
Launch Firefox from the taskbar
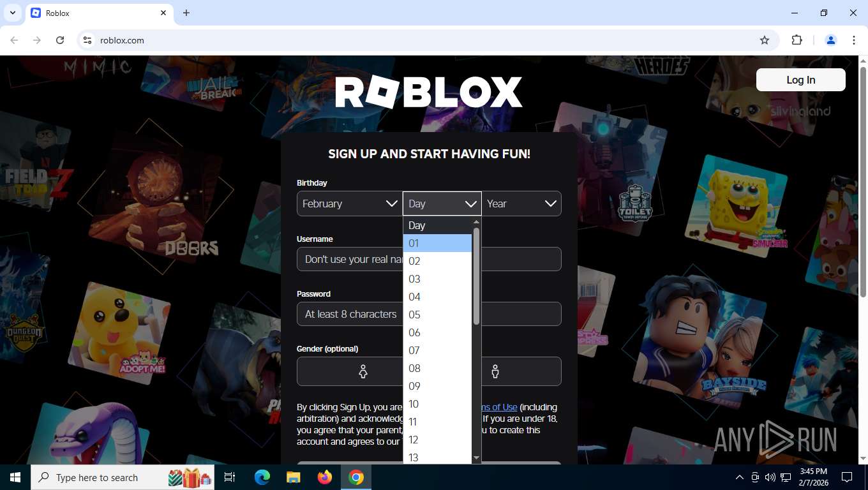coord(325,477)
